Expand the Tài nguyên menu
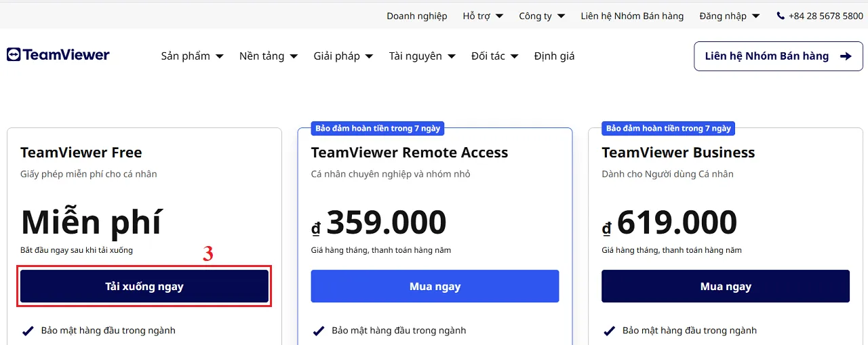 click(422, 56)
